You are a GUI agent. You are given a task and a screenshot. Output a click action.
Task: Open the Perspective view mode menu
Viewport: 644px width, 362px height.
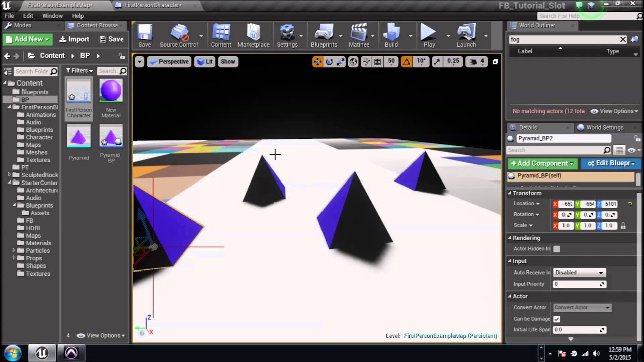[x=169, y=62]
